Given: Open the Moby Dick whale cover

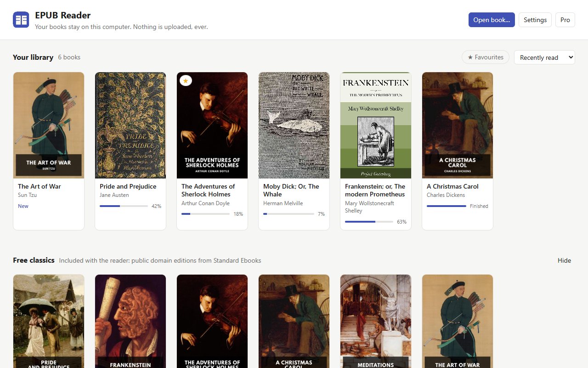Looking at the screenshot, I should 294,125.
